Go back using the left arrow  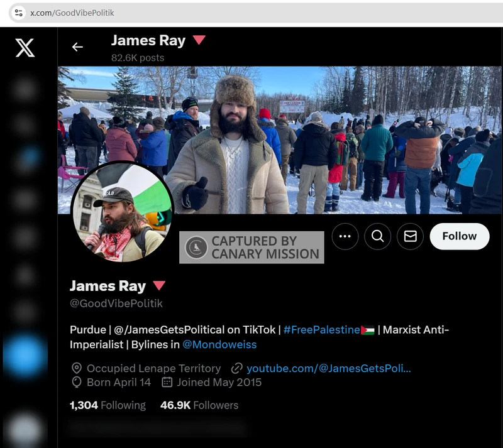coord(77,47)
